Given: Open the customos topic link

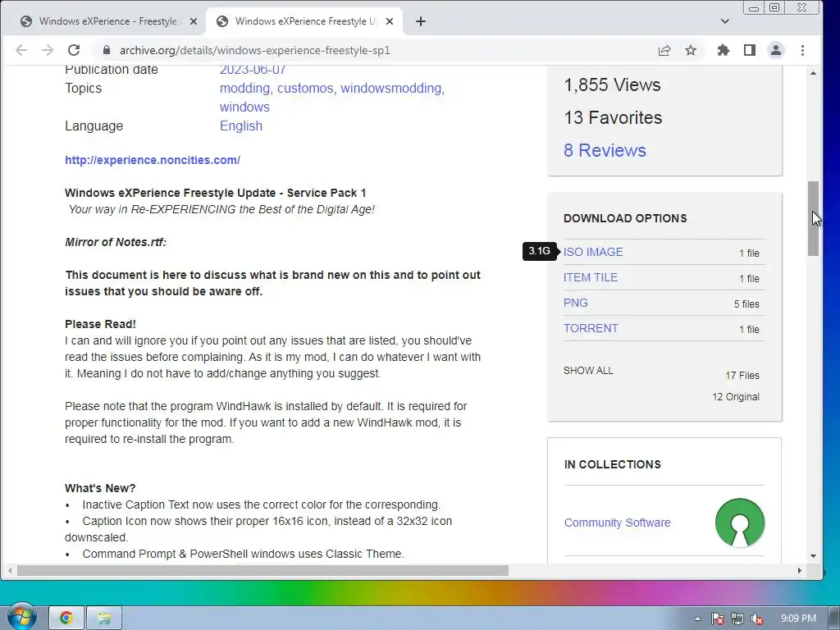Looking at the screenshot, I should [305, 89].
